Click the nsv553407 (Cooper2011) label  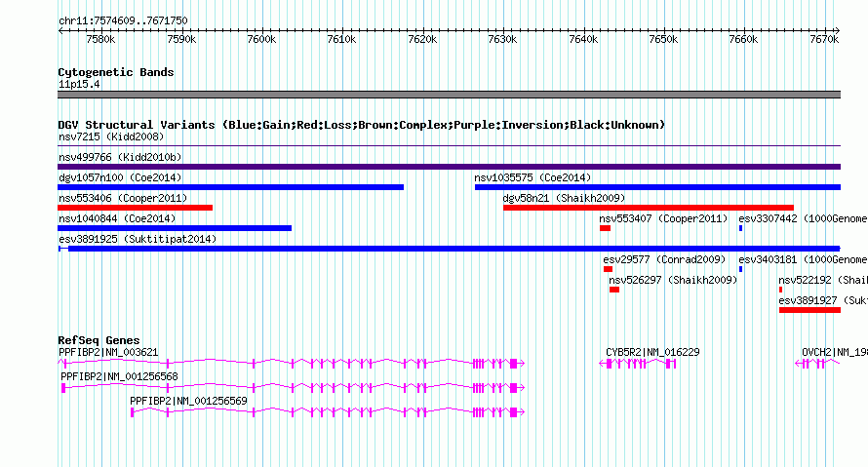coord(664,218)
